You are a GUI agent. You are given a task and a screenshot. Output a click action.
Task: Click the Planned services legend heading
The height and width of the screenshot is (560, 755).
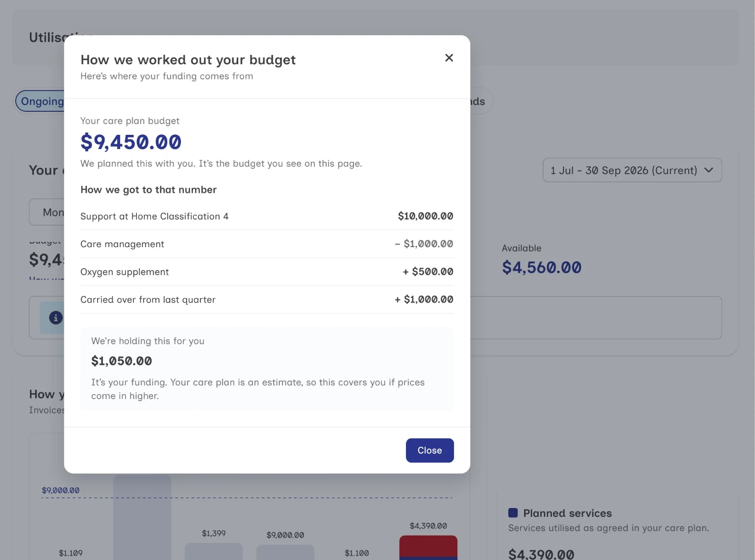pyautogui.click(x=567, y=513)
